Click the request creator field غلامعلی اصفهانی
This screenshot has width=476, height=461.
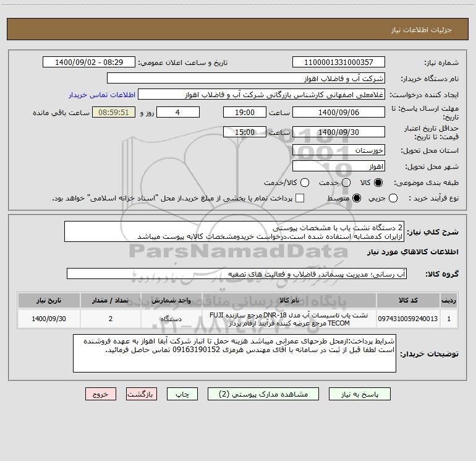pos(261,95)
